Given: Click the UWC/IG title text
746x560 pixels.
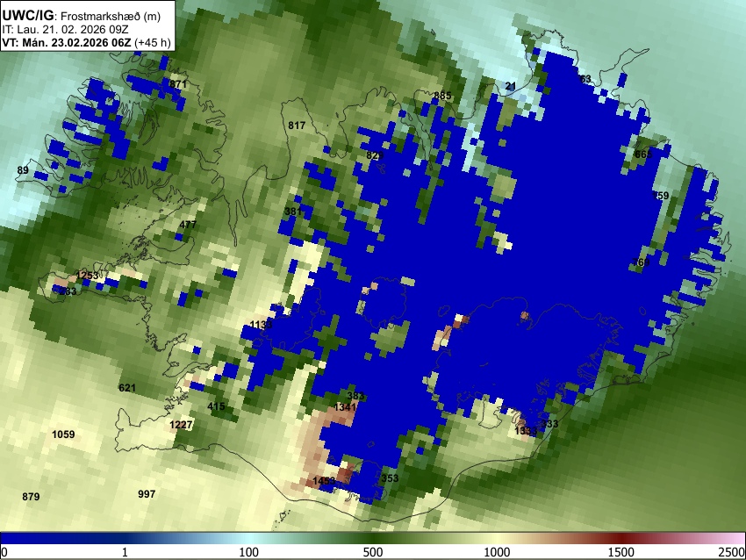Looking at the screenshot, I should [x=27, y=15].
